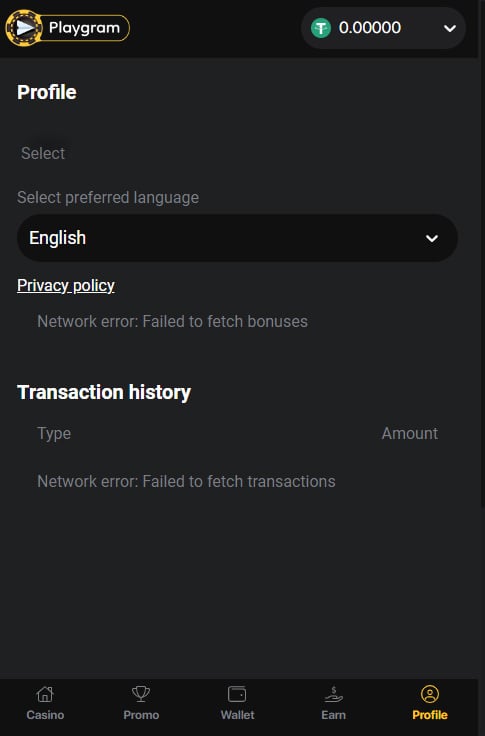Select the Profile user icon
The image size is (485, 736).
[x=430, y=694]
